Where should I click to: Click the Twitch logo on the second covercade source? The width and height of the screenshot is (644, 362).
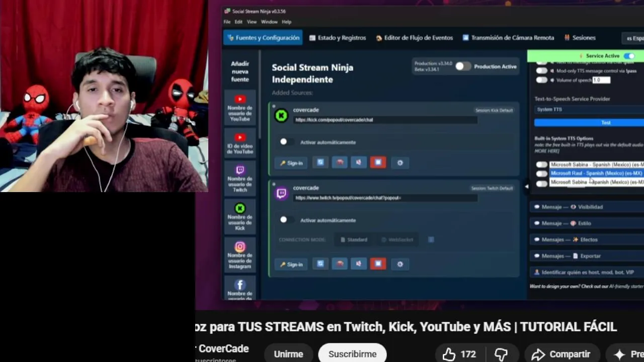281,194
